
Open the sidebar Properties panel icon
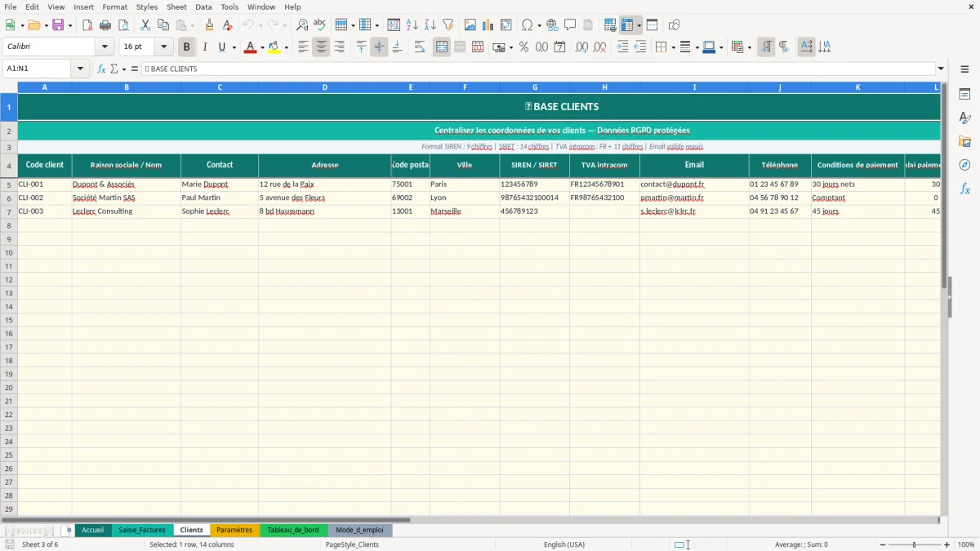[964, 95]
